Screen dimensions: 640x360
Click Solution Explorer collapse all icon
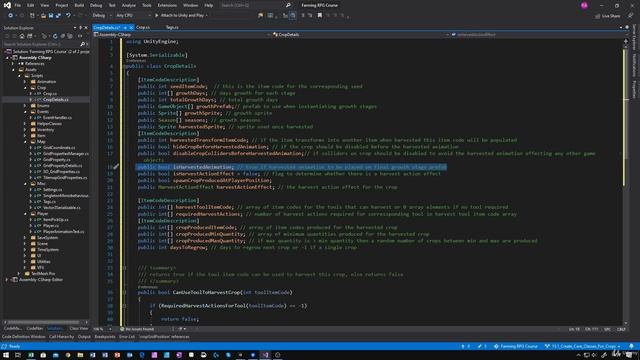(62, 36)
